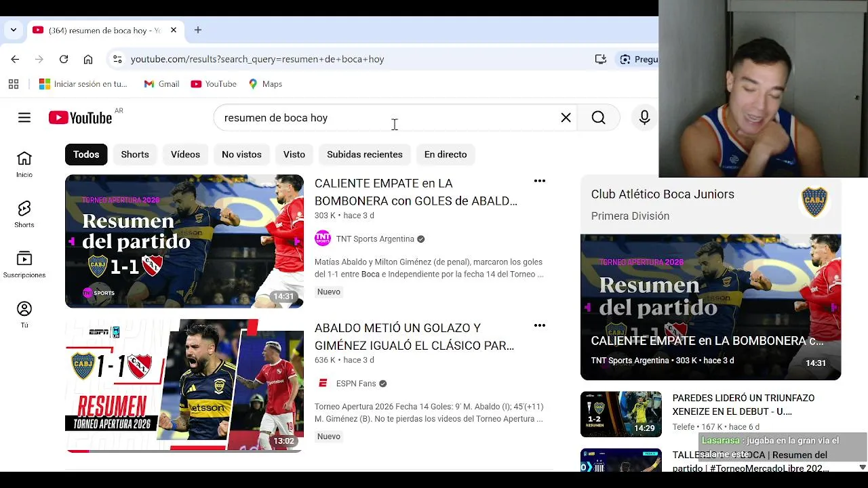
Task: Open the apps grid in bookmarks bar
Action: (x=14, y=84)
